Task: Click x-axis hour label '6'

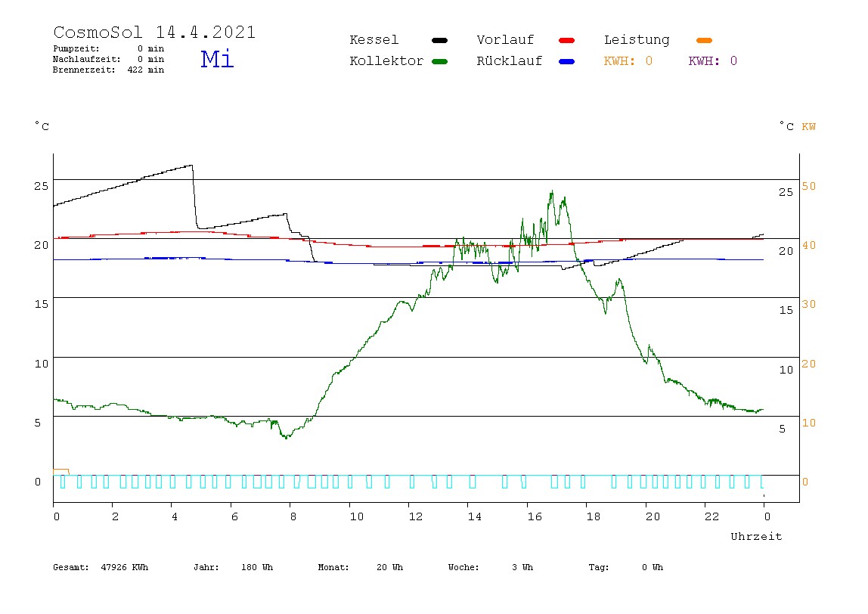Action: 234,516
